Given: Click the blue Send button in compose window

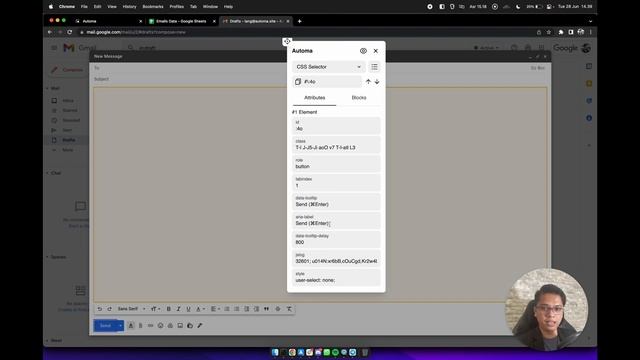Looking at the screenshot, I should point(105,326).
